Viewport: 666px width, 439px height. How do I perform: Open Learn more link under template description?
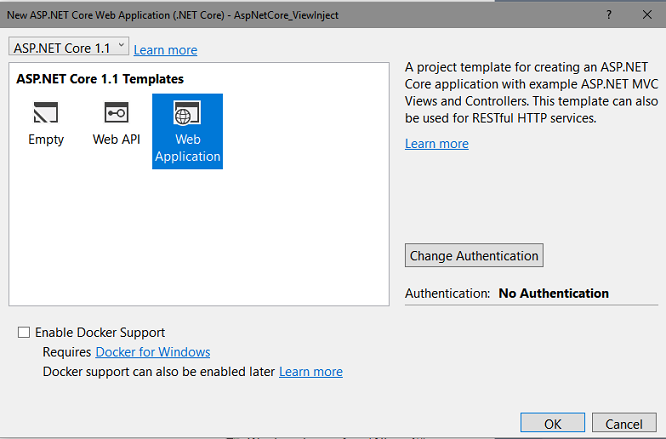pos(437,144)
